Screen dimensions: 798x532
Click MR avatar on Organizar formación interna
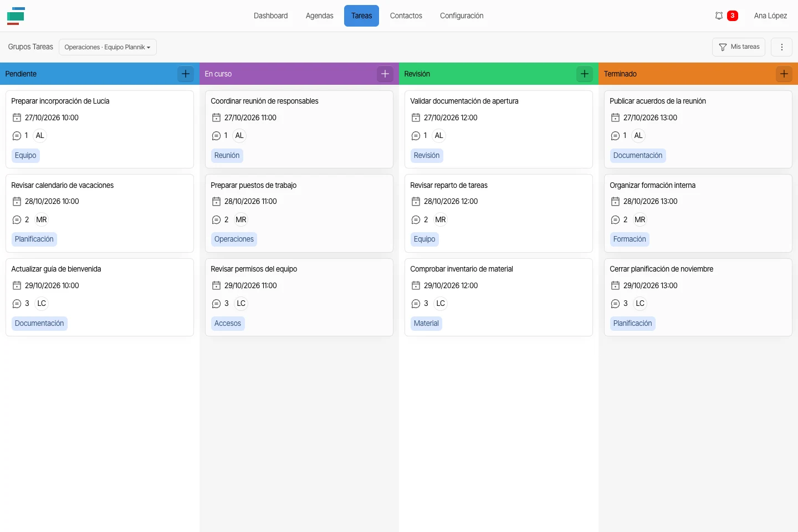pos(640,220)
